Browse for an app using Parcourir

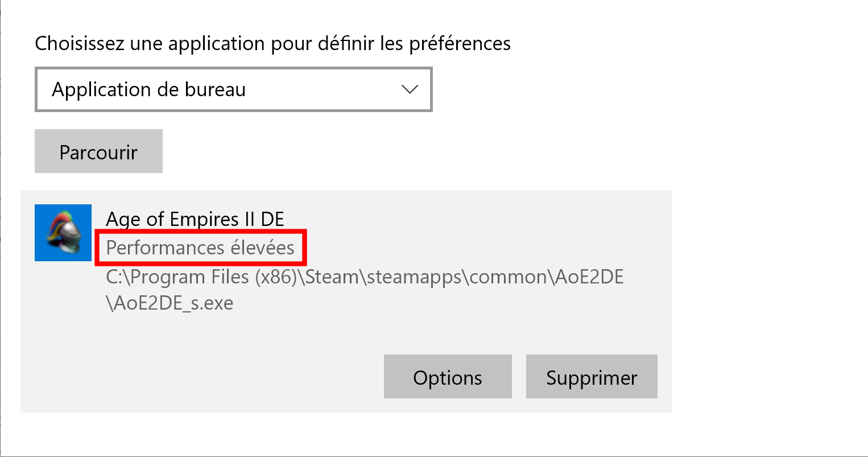(x=98, y=151)
